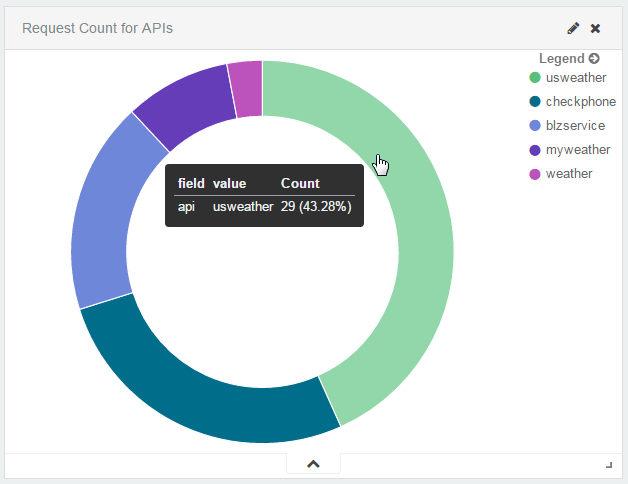Click the blzservice blue legend dot

point(535,126)
